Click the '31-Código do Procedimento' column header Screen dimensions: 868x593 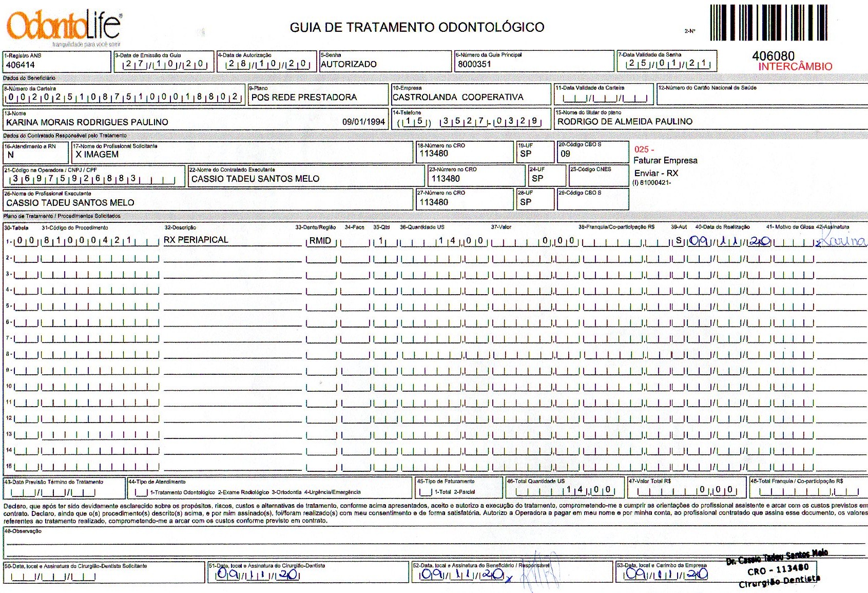(75, 227)
